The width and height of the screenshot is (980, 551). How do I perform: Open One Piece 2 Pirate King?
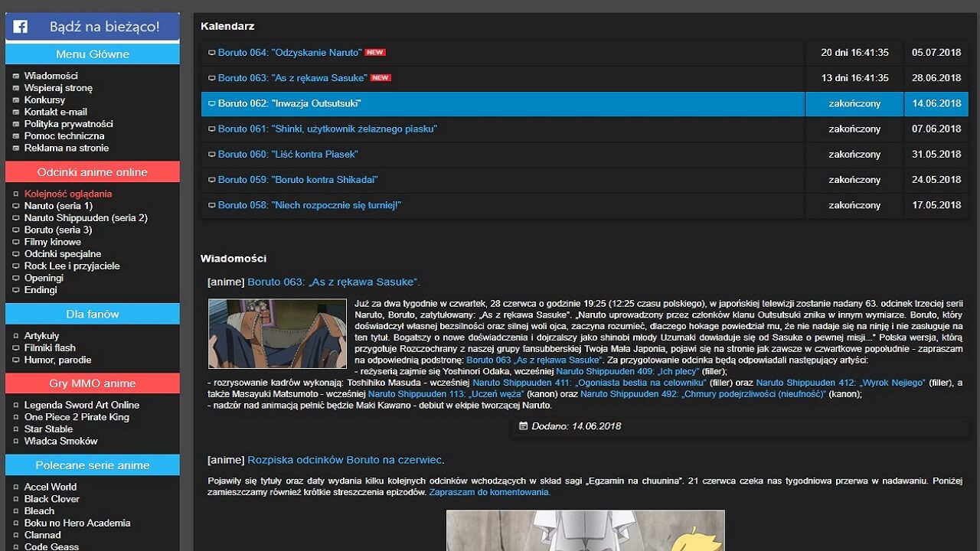[x=77, y=417]
